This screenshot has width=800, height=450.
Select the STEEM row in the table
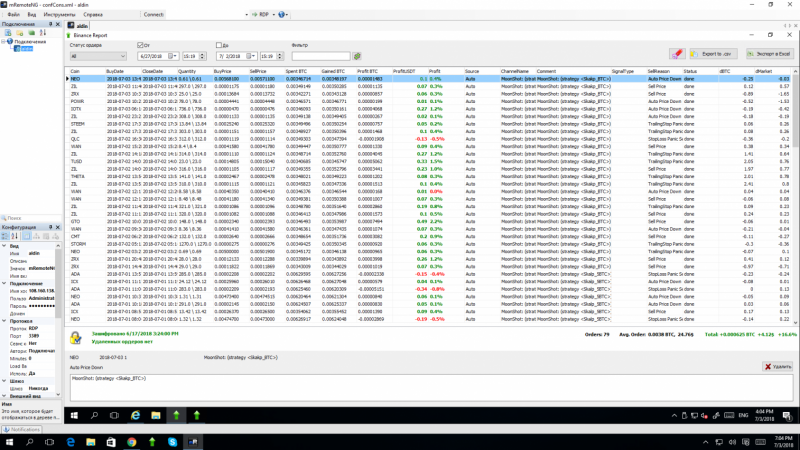(430, 124)
